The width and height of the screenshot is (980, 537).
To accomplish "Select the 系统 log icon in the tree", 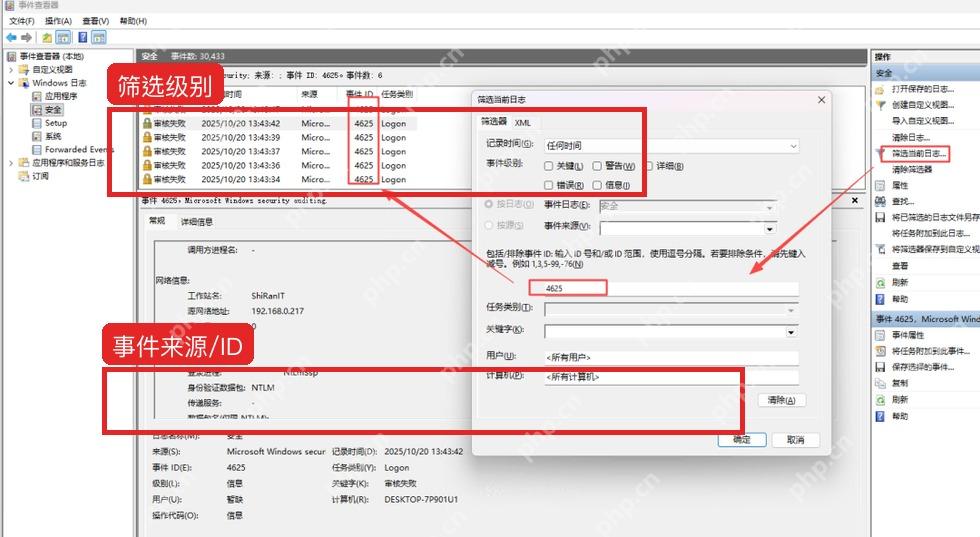I will tap(37, 136).
